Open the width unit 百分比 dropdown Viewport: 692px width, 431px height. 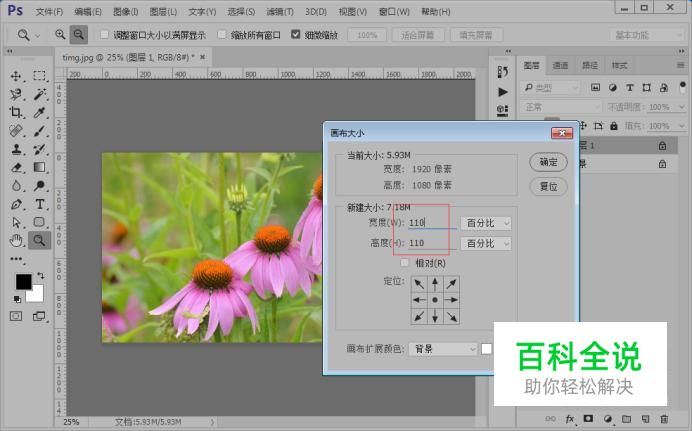(x=486, y=223)
